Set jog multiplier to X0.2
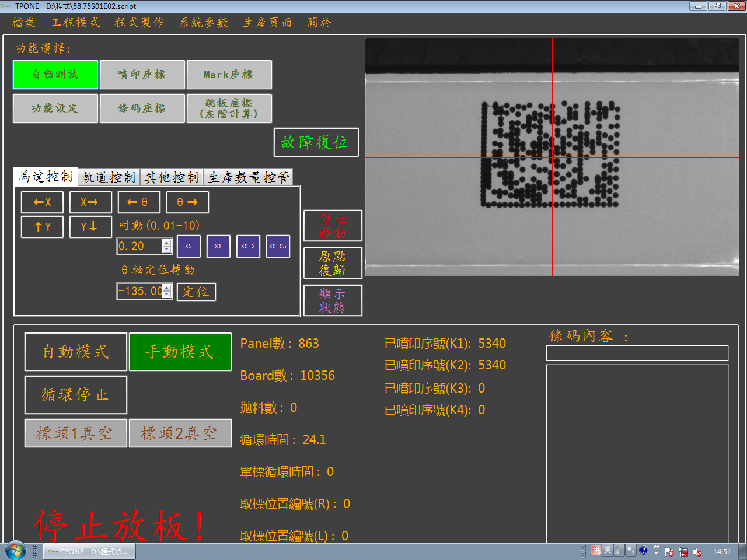 pyautogui.click(x=248, y=246)
